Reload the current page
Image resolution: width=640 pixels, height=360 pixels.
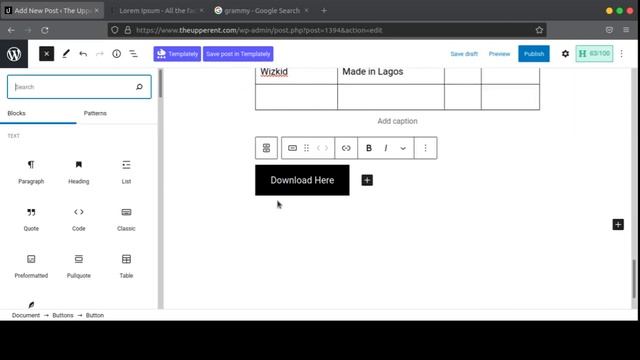click(44, 30)
